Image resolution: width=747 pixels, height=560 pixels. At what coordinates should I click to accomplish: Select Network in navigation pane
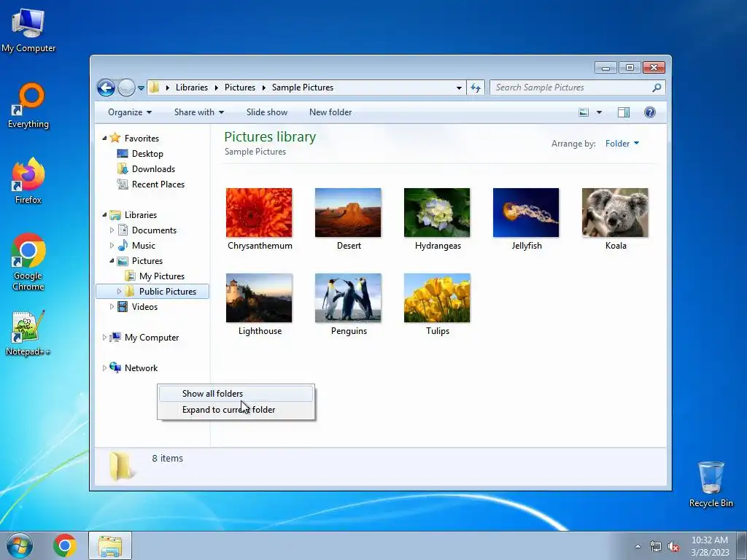point(141,367)
